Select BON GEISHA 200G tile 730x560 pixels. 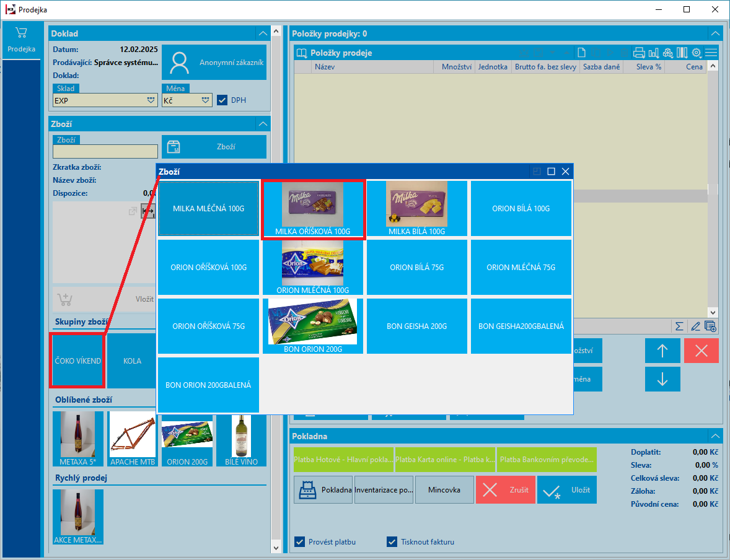tap(416, 326)
